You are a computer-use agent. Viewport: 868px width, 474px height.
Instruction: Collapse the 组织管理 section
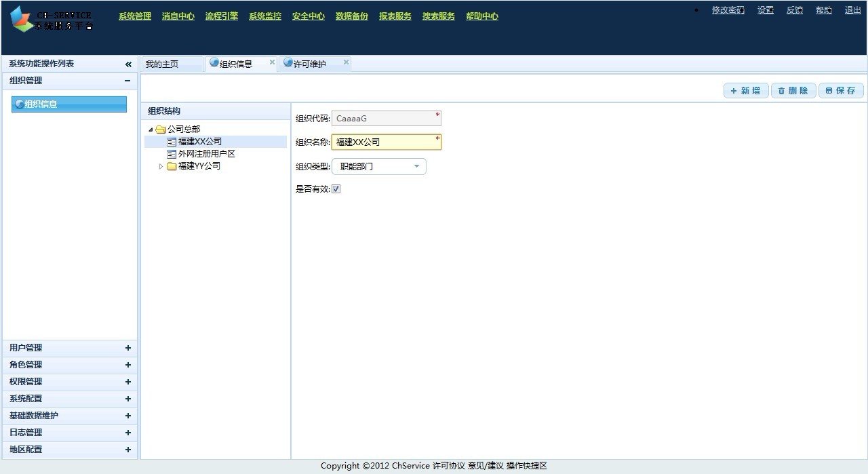click(x=127, y=81)
